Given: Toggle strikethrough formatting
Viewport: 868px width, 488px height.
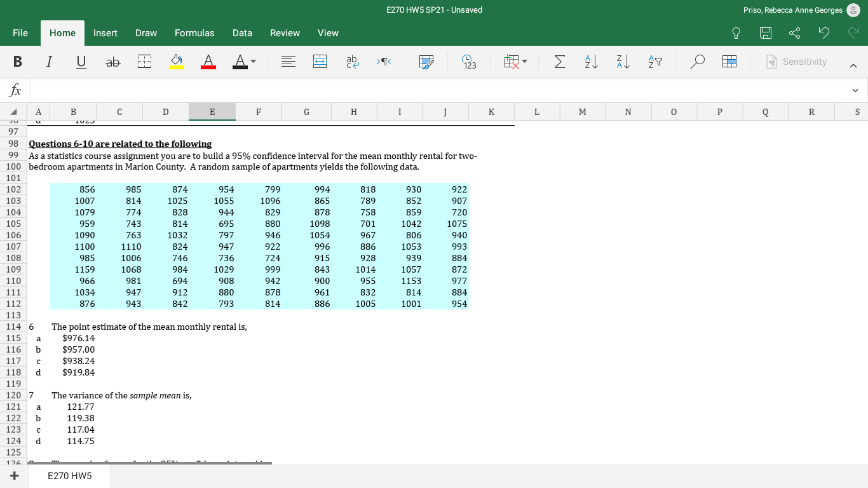Looking at the screenshot, I should pyautogui.click(x=112, y=62).
